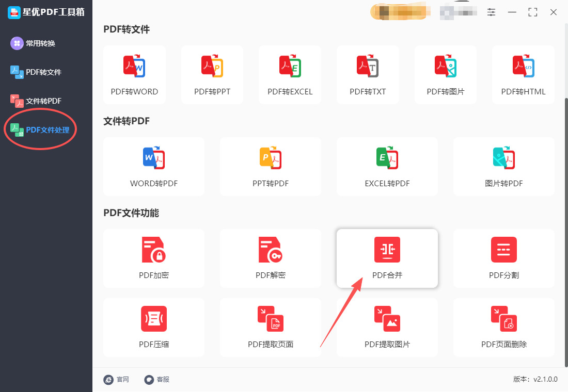This screenshot has height=392, width=568.
Task: Launch the EXCEL转PDF converter
Action: (387, 167)
